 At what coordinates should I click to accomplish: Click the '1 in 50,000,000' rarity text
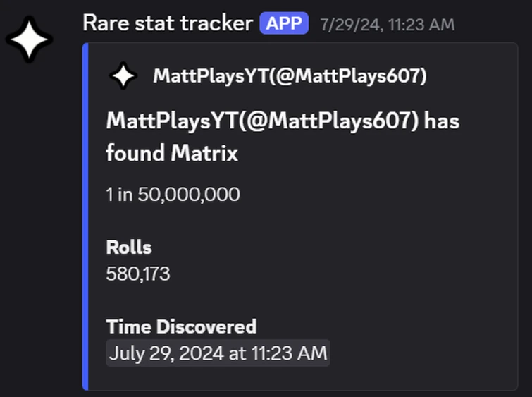(173, 194)
